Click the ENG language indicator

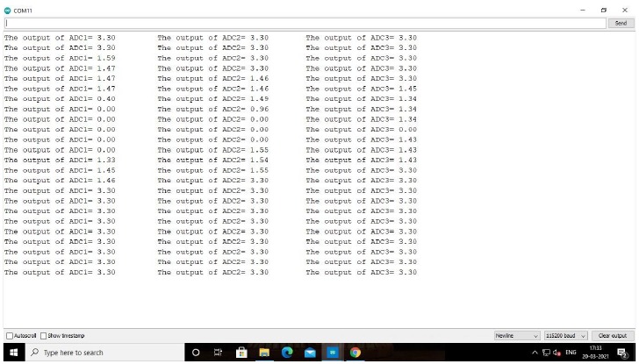(571, 353)
